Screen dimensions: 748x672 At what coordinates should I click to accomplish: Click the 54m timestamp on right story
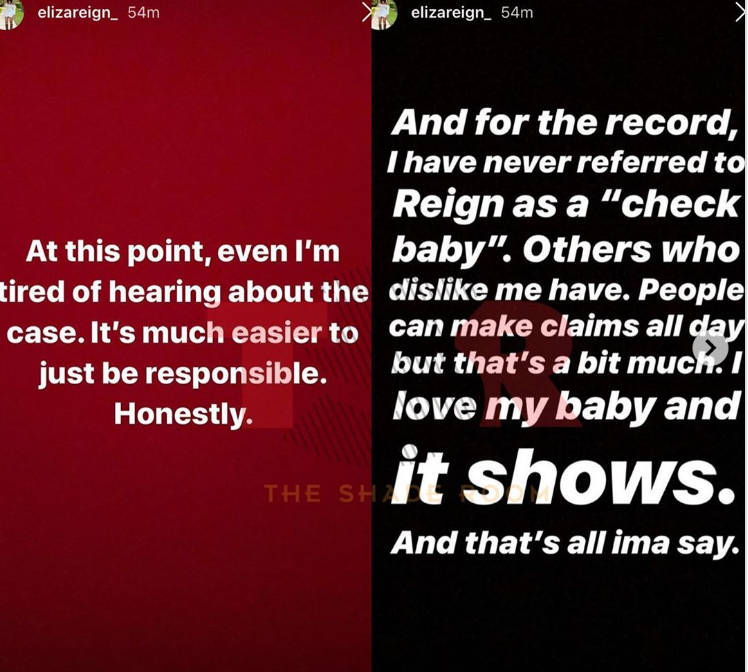pyautogui.click(x=517, y=13)
